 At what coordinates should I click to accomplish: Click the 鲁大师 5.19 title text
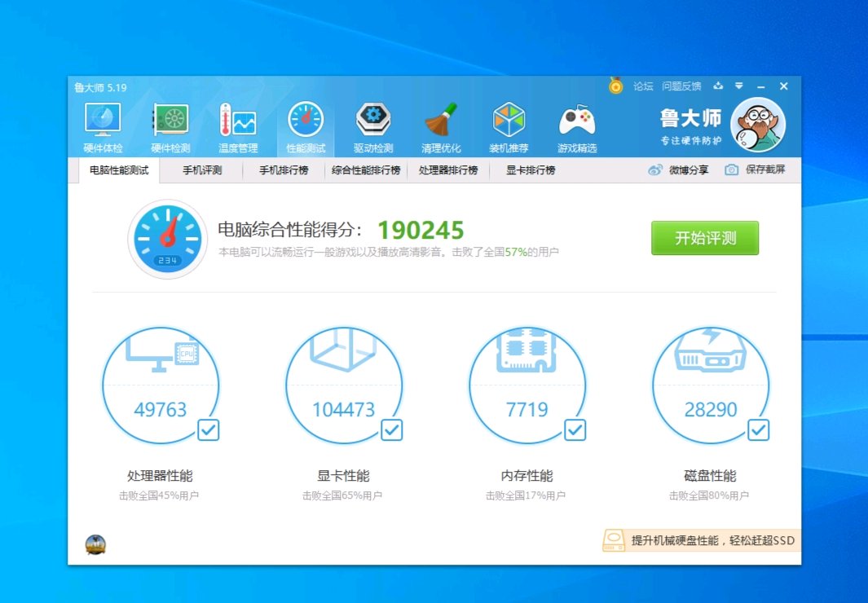click(101, 87)
